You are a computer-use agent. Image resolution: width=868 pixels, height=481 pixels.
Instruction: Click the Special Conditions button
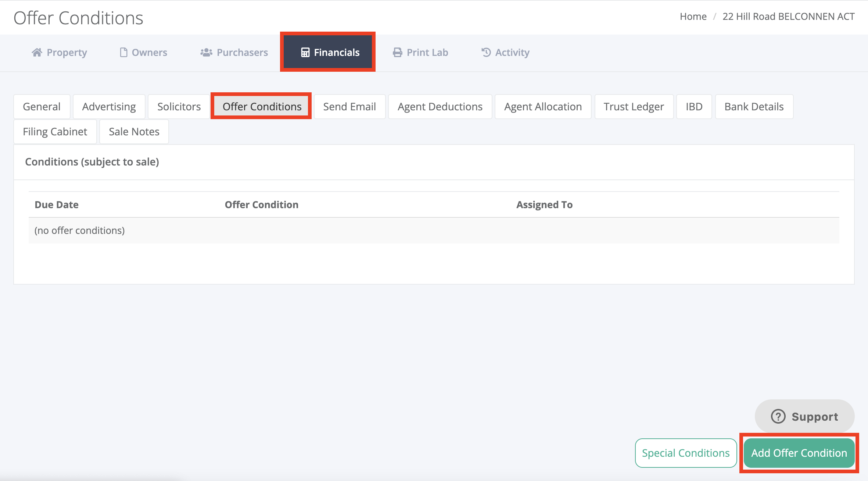click(x=686, y=453)
